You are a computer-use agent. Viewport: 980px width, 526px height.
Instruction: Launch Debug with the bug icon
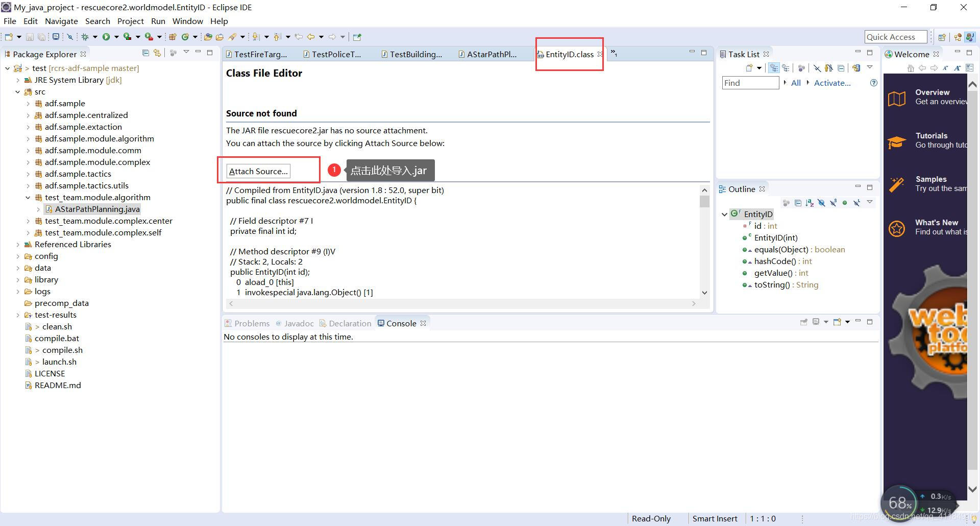(85, 37)
